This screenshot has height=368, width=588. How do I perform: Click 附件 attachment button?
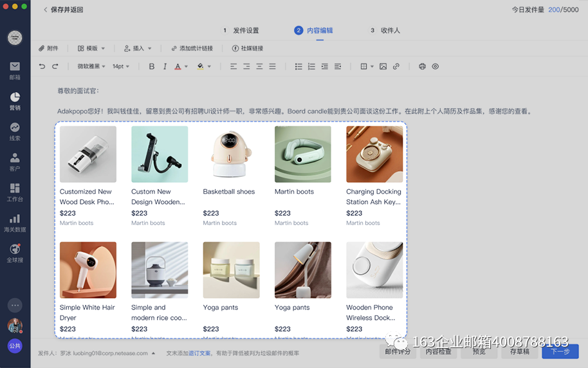pos(48,48)
